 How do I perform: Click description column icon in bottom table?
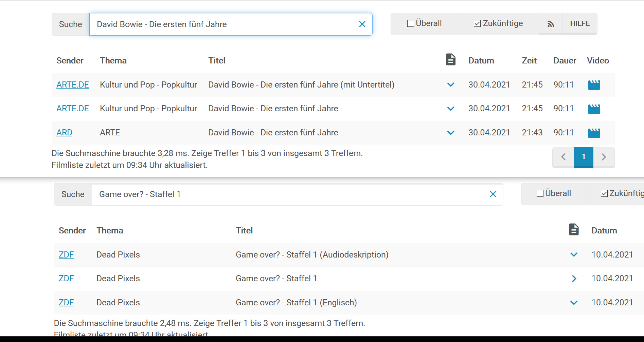(574, 230)
